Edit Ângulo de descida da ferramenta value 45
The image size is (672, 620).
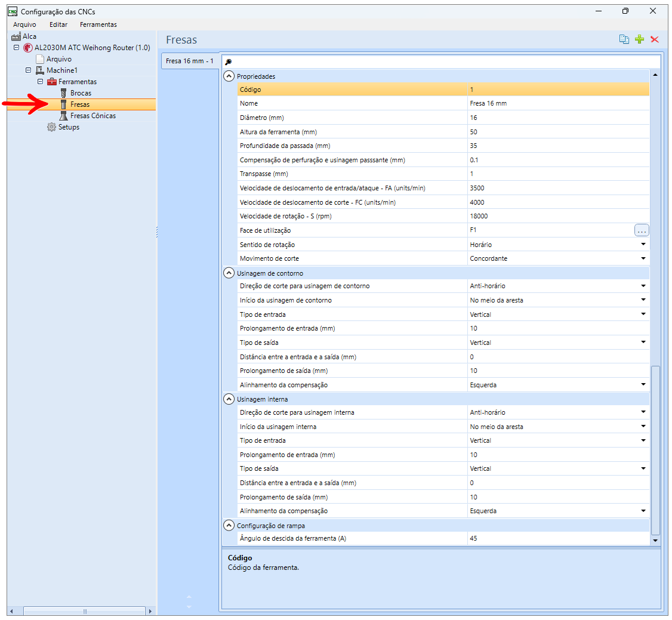click(558, 538)
